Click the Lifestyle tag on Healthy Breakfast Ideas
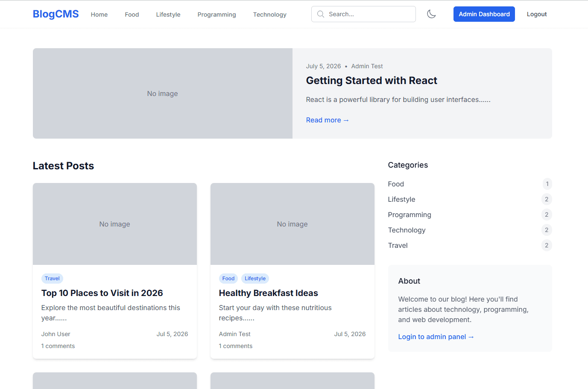588x389 pixels. 255,279
